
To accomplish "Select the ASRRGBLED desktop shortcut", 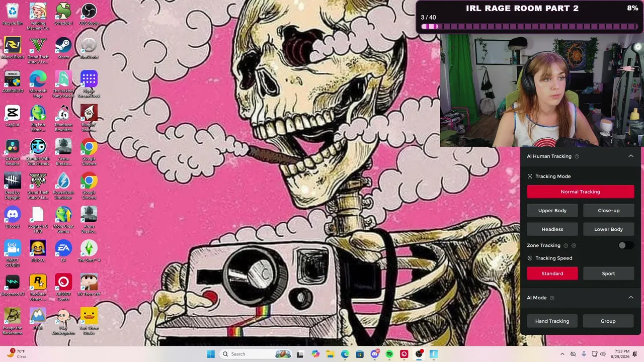I will coord(13,81).
